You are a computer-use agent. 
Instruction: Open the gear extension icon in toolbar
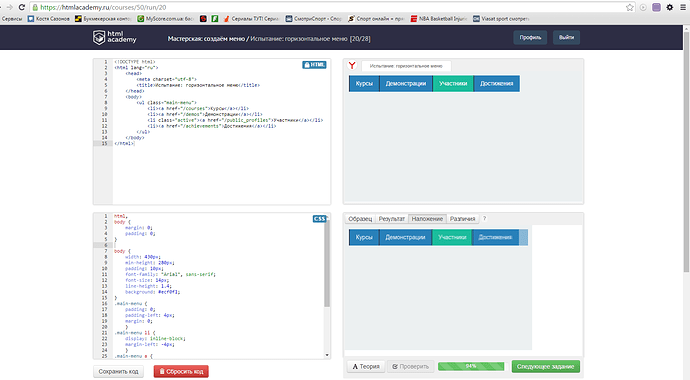670,7
